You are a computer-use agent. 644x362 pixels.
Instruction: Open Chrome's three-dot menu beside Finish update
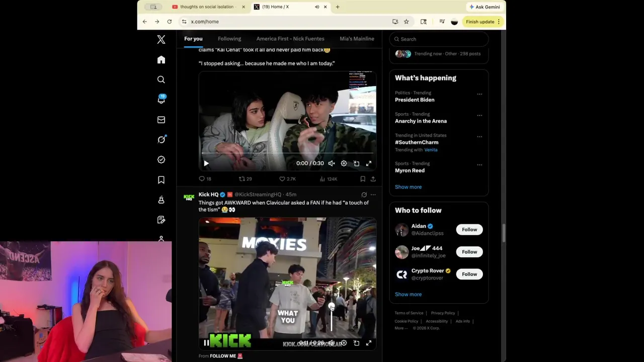point(499,22)
